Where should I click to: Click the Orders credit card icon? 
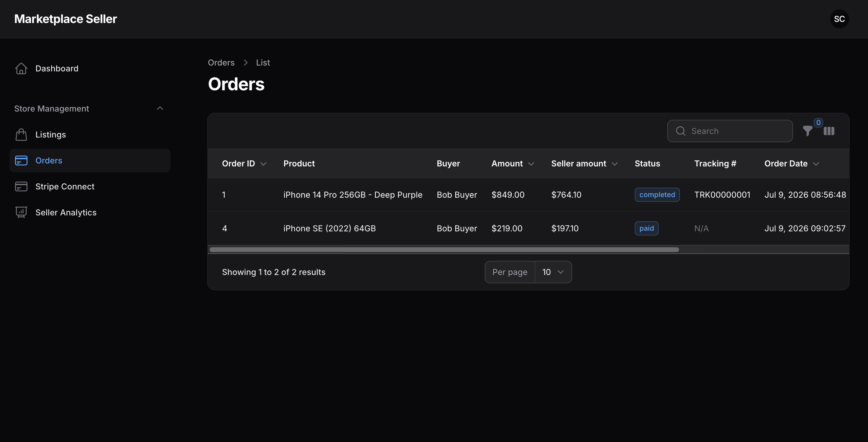click(21, 161)
